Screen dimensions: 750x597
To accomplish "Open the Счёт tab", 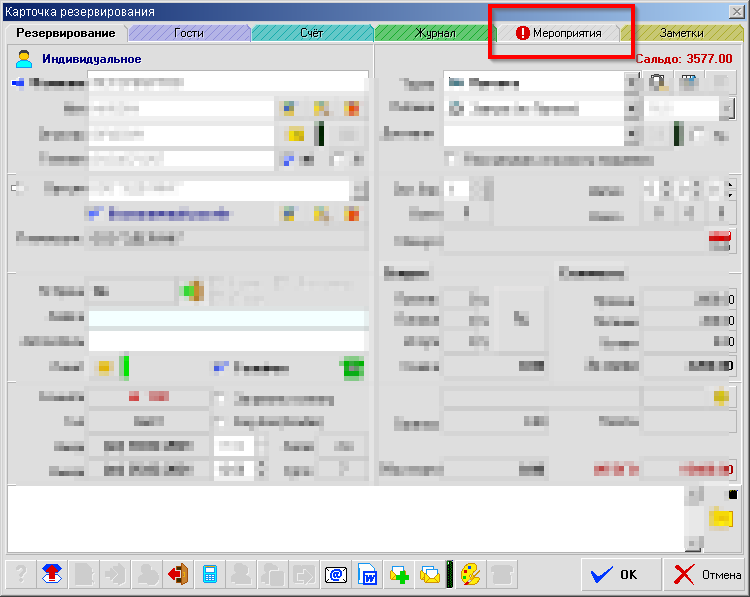I will (311, 33).
